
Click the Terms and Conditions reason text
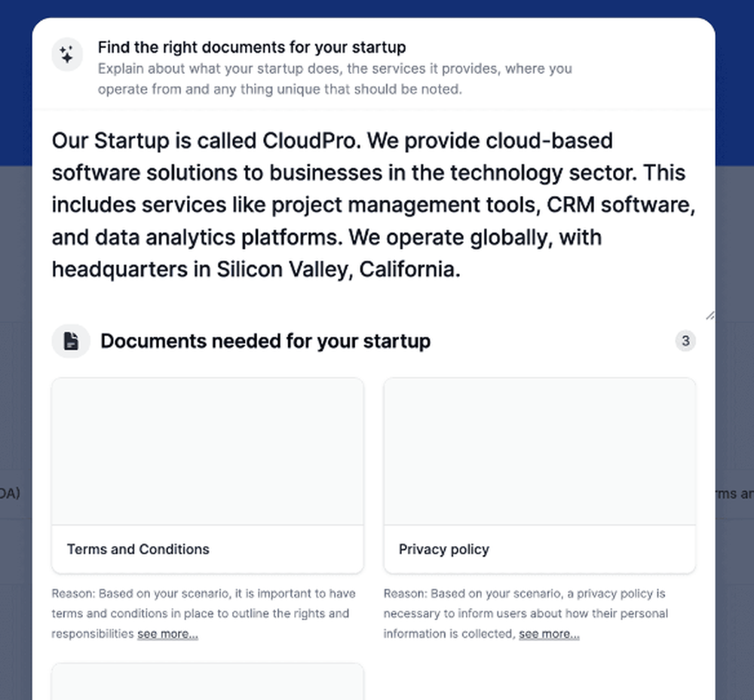(x=204, y=613)
